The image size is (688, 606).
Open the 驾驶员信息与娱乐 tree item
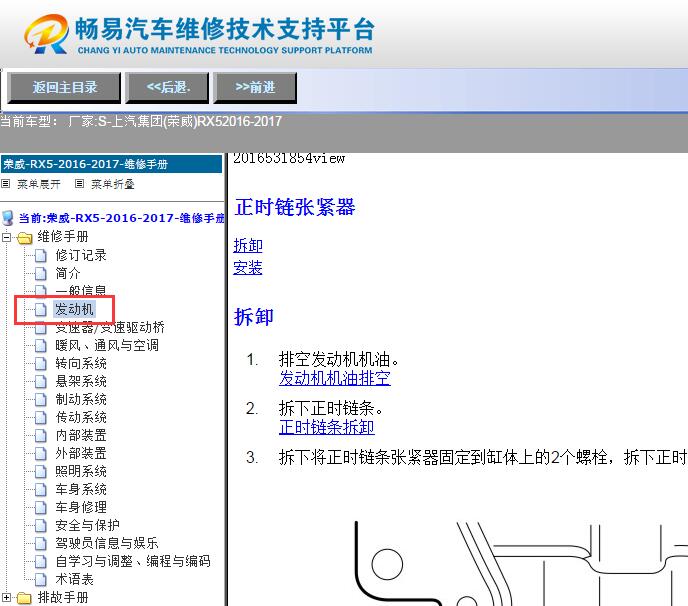[x=107, y=543]
